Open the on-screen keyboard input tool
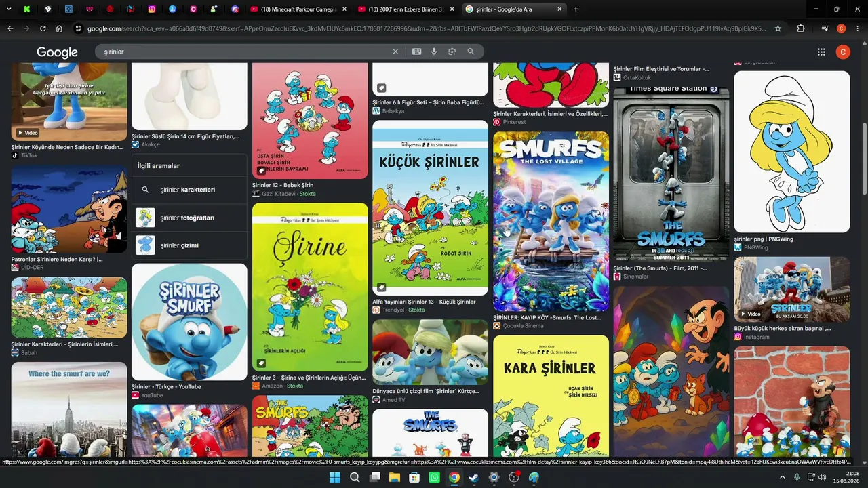This screenshot has width=868, height=488. coord(416,52)
